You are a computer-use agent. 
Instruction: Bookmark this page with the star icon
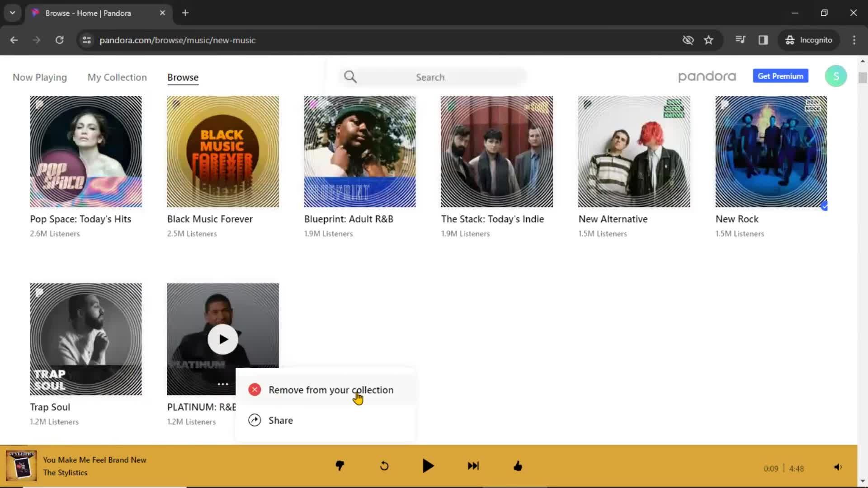pos(708,40)
